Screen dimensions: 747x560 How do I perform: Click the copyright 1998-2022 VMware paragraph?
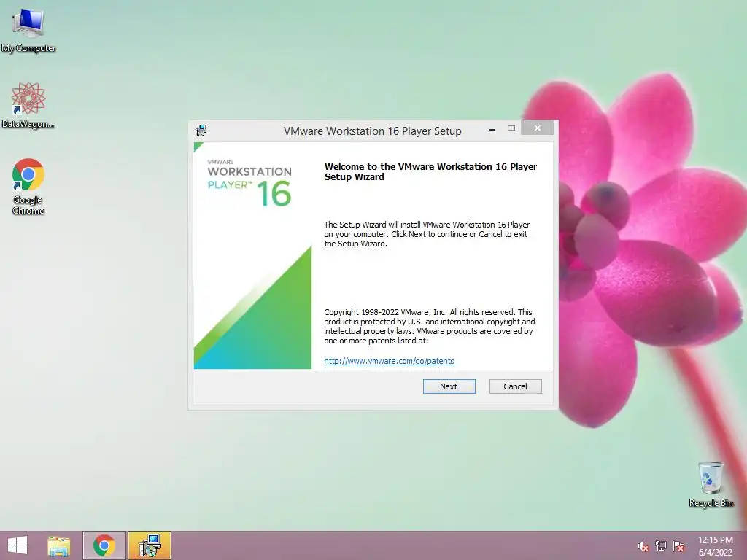click(430, 326)
